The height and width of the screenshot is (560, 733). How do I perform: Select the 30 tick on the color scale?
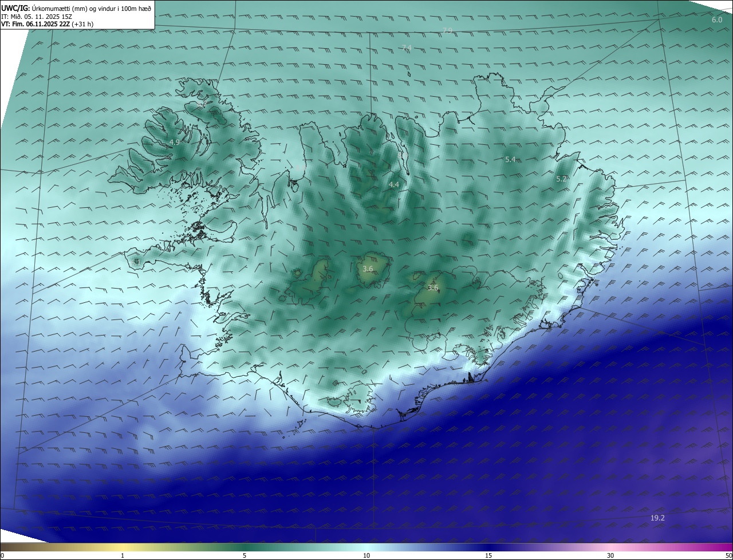pos(610,555)
